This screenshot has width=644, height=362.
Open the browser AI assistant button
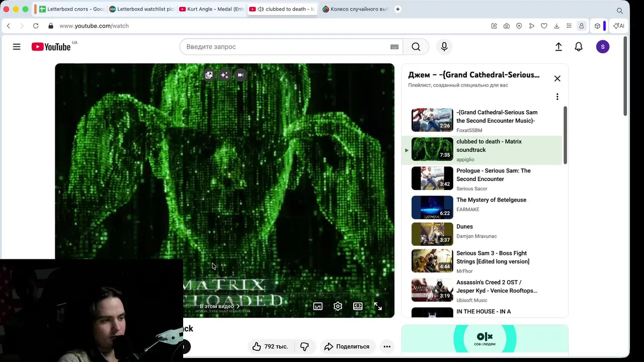(x=618, y=26)
